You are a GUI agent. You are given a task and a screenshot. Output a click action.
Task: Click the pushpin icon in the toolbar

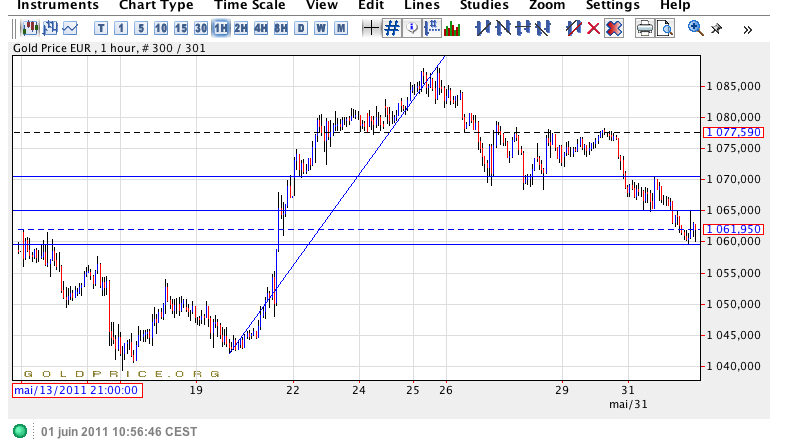(716, 28)
